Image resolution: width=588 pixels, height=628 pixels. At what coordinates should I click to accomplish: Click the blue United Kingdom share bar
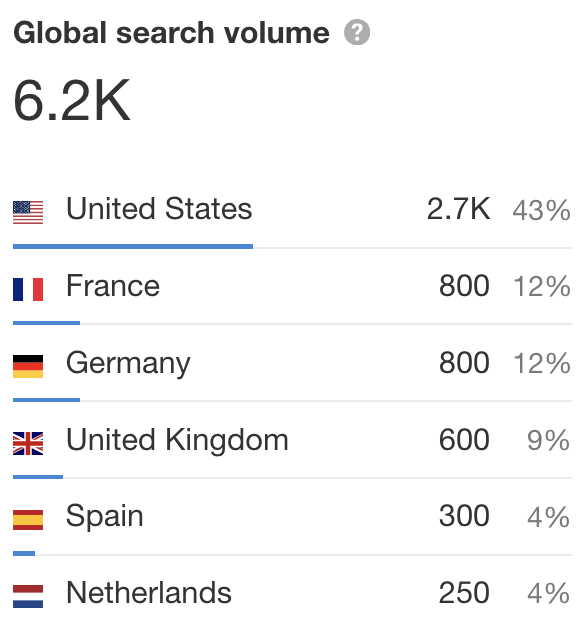pyautogui.click(x=38, y=477)
